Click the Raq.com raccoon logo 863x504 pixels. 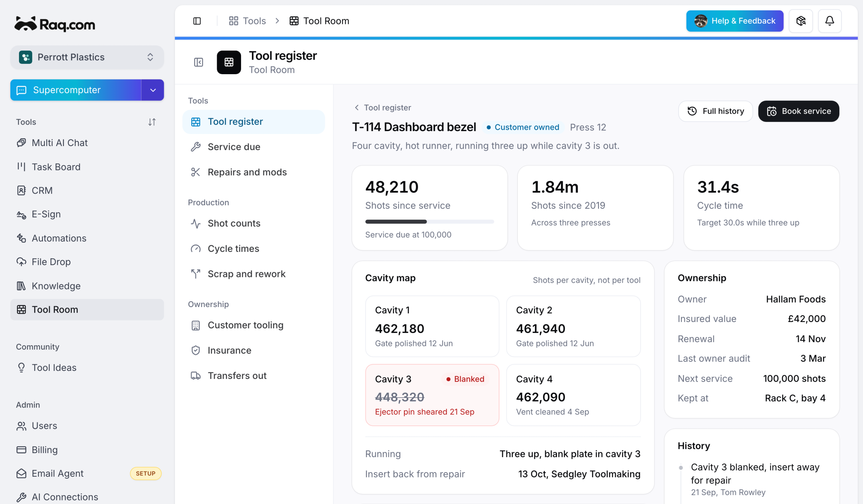click(55, 24)
